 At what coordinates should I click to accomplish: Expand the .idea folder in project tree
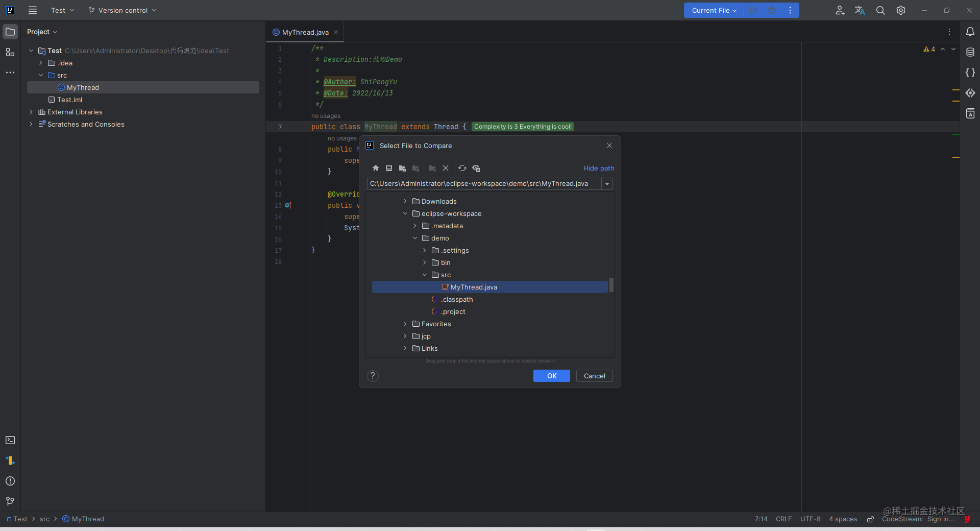[x=41, y=63]
